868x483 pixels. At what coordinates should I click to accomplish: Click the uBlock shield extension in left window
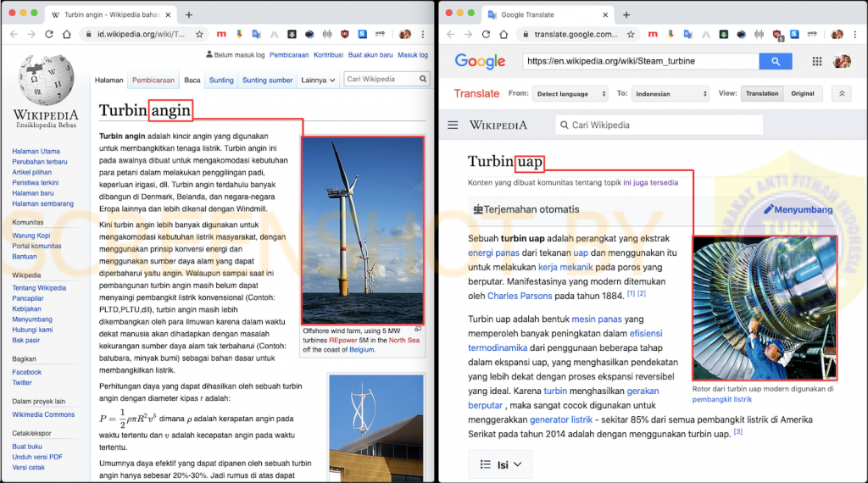click(x=345, y=34)
